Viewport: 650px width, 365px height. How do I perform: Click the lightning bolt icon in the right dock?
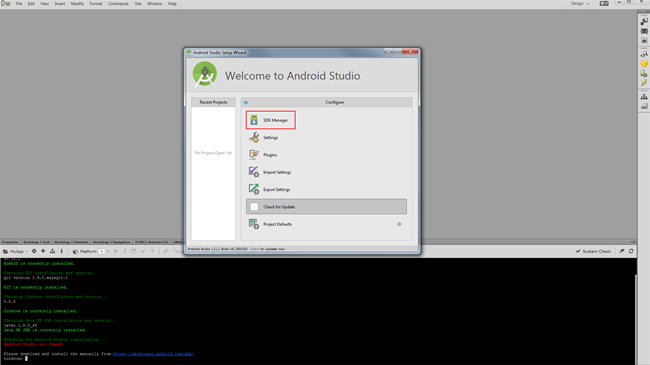click(644, 83)
